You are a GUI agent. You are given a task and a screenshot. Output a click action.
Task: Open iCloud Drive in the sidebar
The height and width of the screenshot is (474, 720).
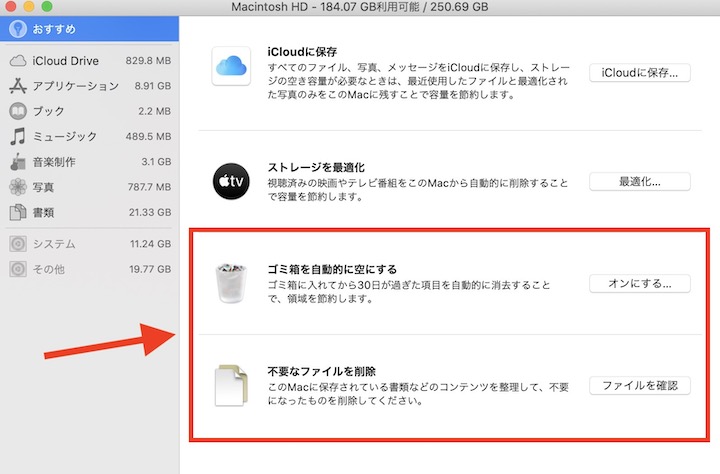tap(90, 61)
